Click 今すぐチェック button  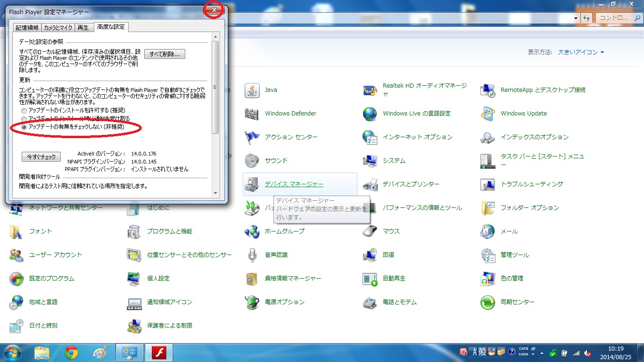41,156
